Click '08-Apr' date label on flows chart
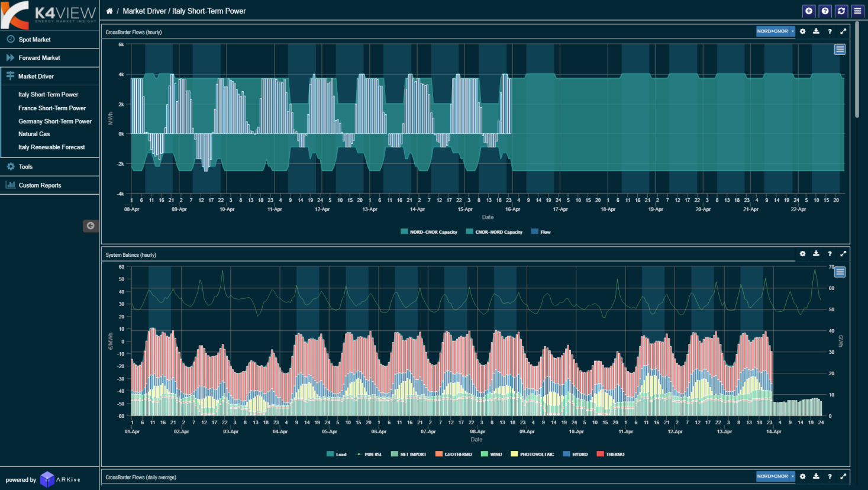 click(x=131, y=209)
